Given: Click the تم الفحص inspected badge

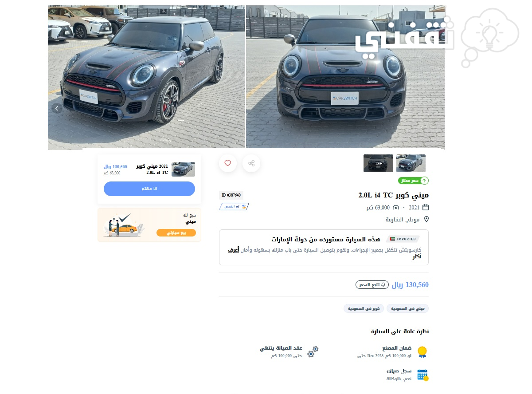Looking at the screenshot, I should pos(234,207).
